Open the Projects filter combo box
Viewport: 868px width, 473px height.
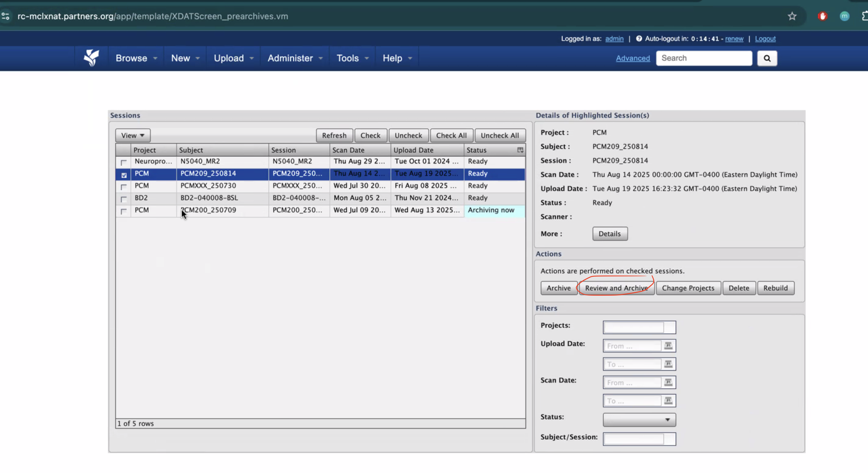639,327
